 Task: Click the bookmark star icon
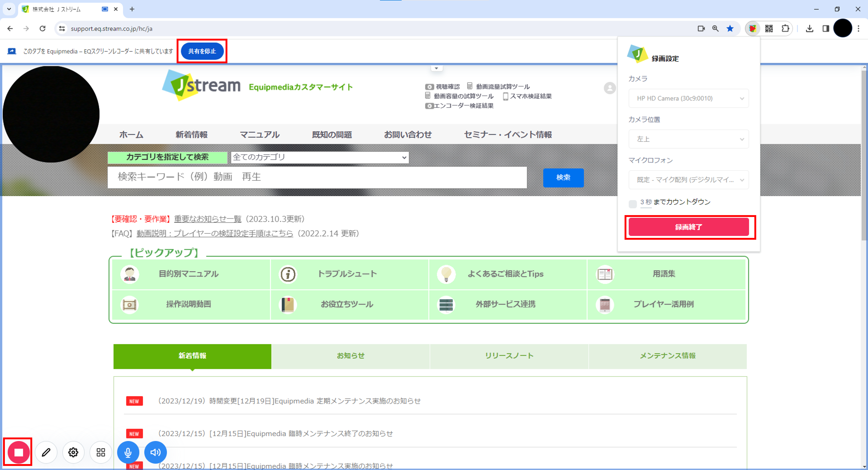(x=730, y=29)
